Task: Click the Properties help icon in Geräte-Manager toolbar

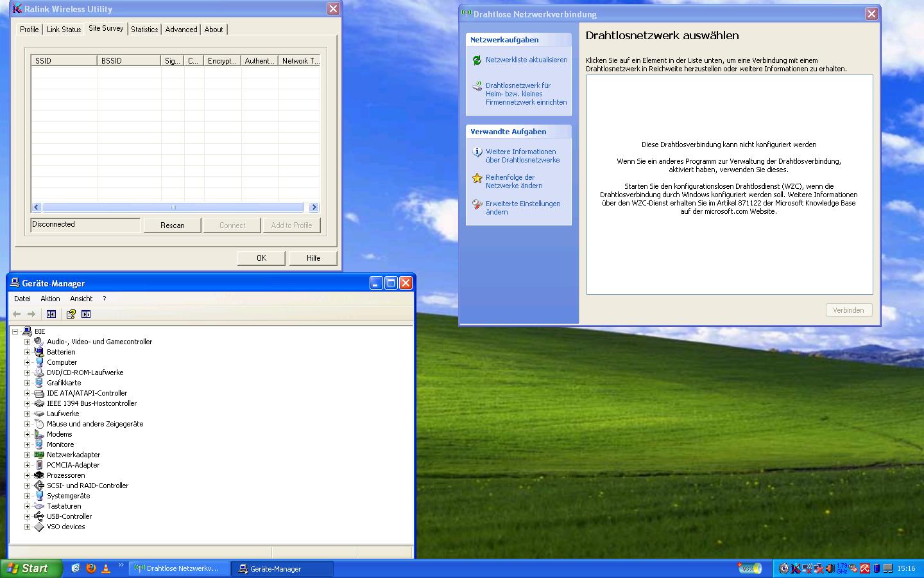Action: (x=71, y=314)
